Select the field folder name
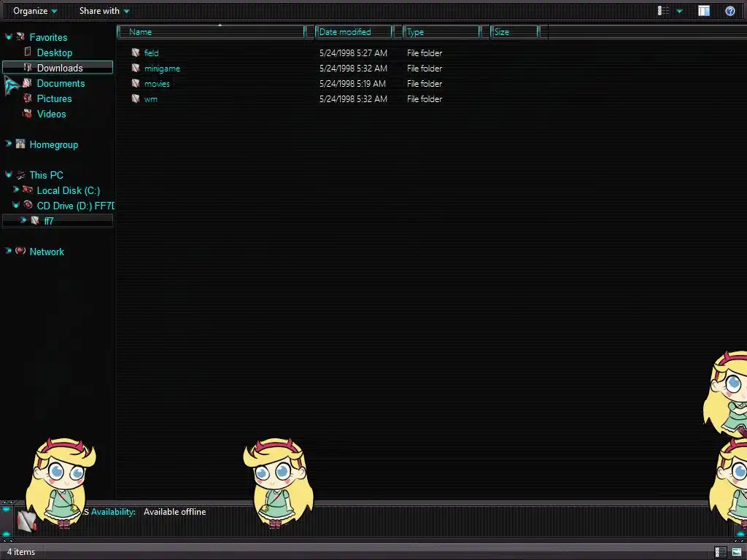 pyautogui.click(x=152, y=52)
